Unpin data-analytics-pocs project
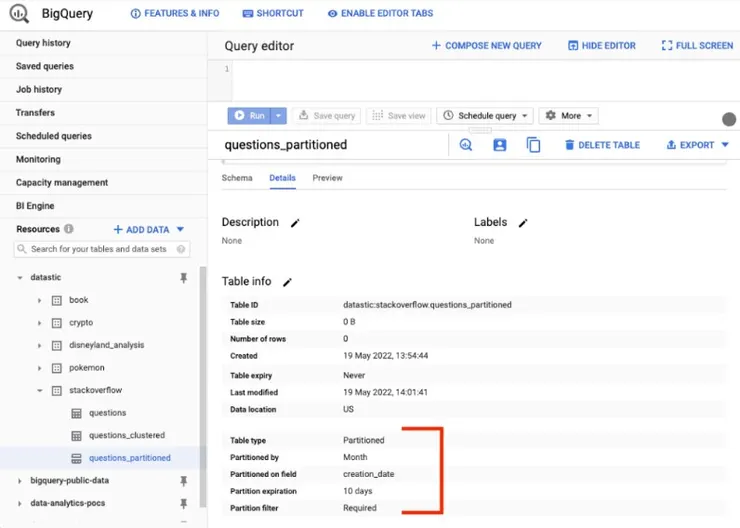The image size is (740, 528). (184, 503)
